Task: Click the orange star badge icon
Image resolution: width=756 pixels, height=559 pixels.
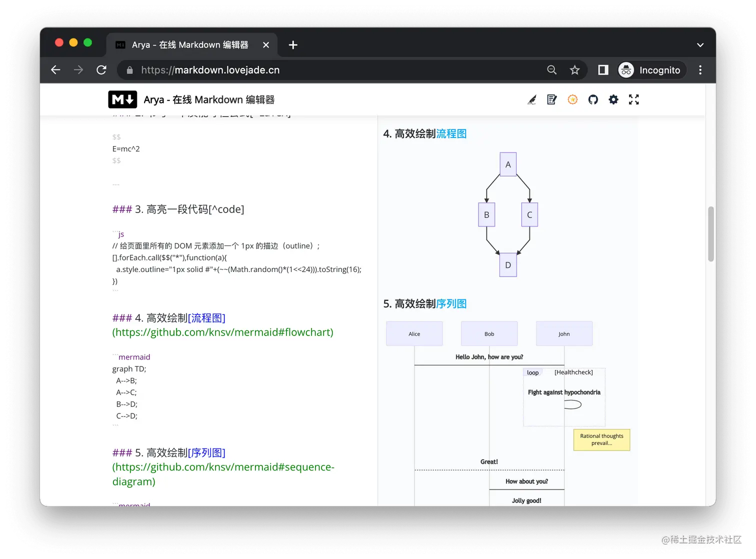Action: (572, 99)
